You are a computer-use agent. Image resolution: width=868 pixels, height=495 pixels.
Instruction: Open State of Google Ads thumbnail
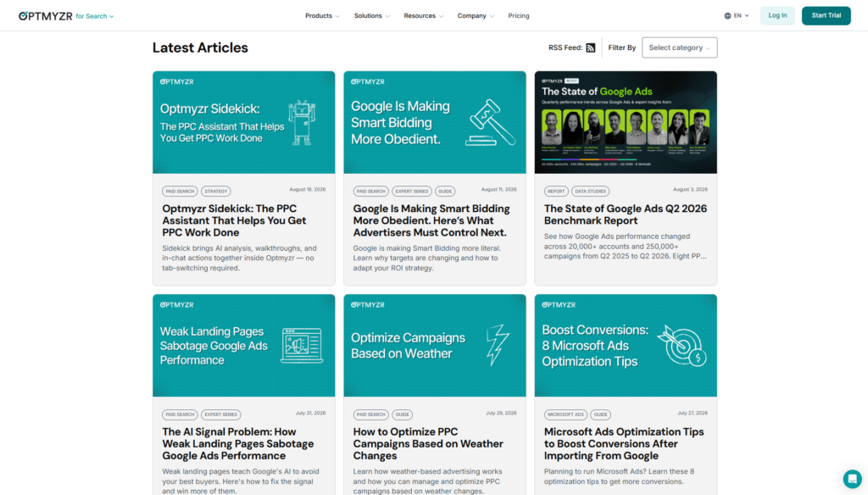click(626, 122)
